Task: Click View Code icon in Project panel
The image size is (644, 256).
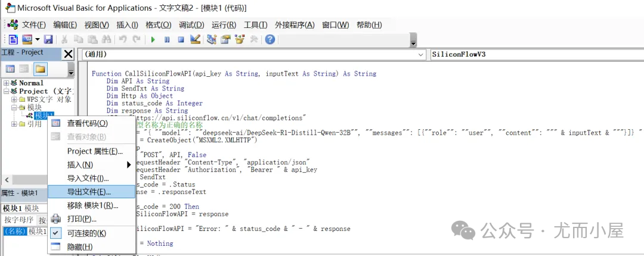Action: pos(10,68)
